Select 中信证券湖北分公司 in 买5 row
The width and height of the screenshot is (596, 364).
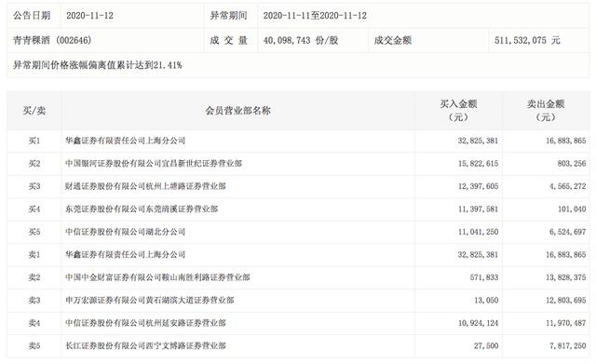point(125,232)
